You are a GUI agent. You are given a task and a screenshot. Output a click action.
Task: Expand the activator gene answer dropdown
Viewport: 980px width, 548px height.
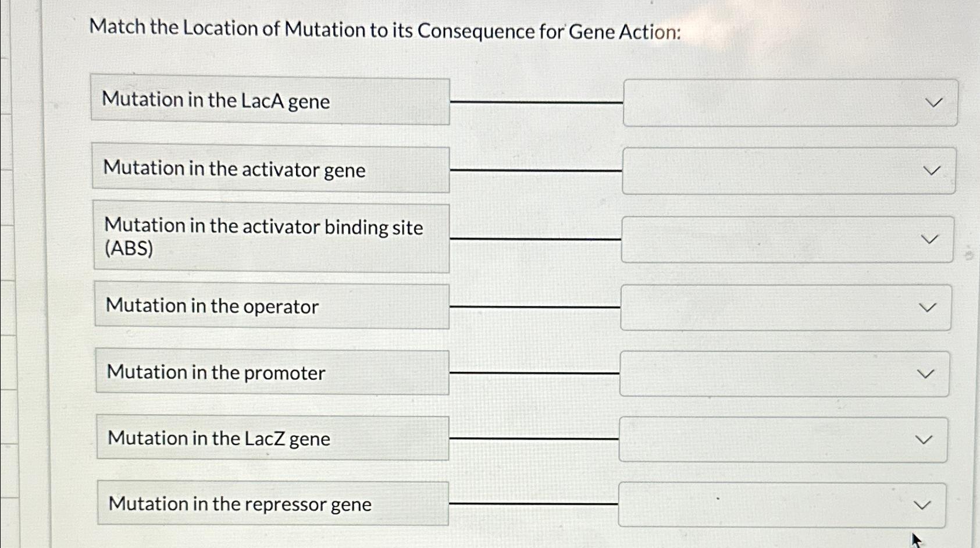932,170
